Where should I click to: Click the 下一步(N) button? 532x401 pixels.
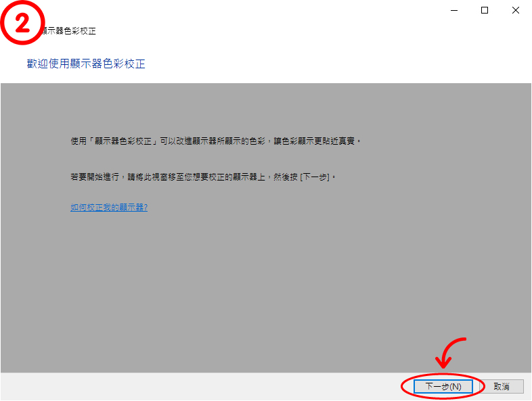coord(443,386)
